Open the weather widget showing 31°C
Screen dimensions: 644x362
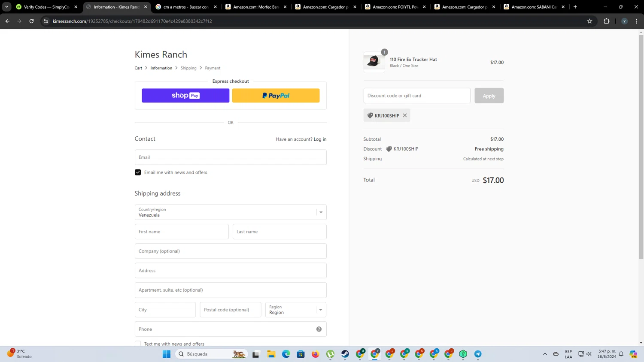pos(19,354)
